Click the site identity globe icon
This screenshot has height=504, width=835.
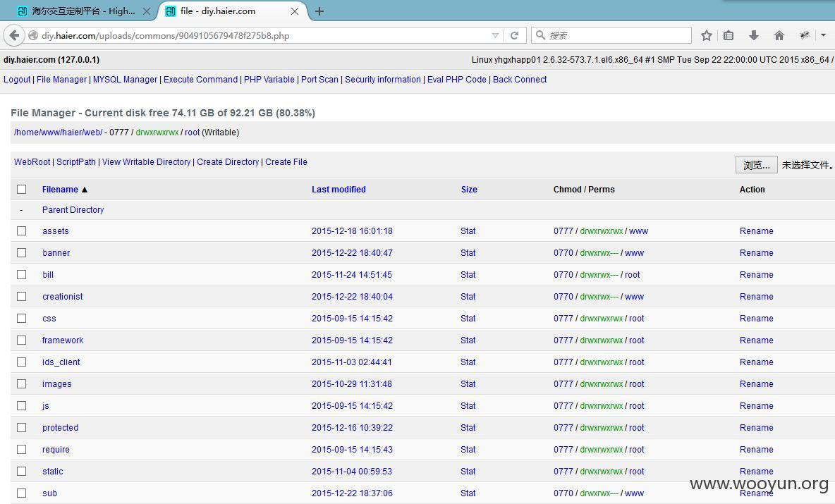click(33, 36)
